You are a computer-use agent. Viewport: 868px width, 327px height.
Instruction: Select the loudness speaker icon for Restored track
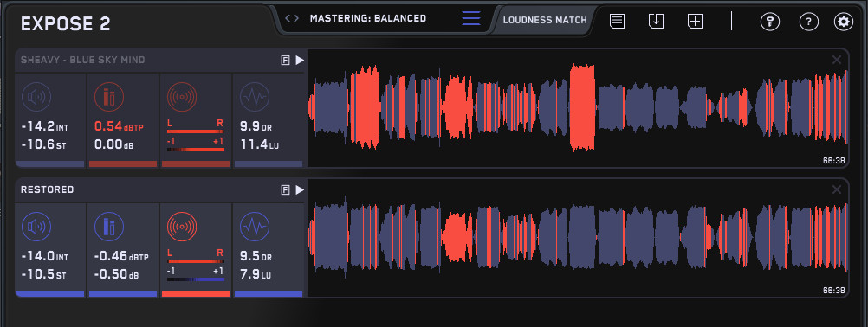(36, 227)
